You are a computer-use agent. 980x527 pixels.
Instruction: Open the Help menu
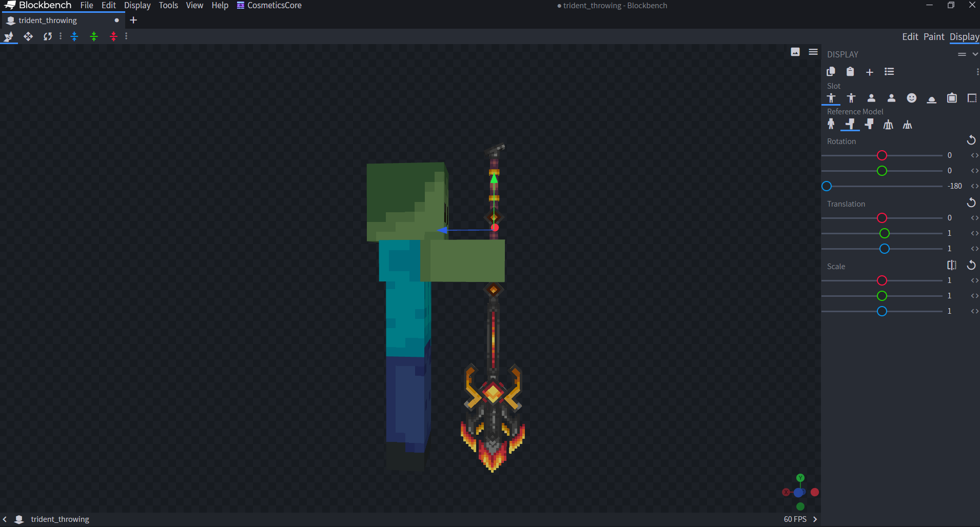[220, 5]
